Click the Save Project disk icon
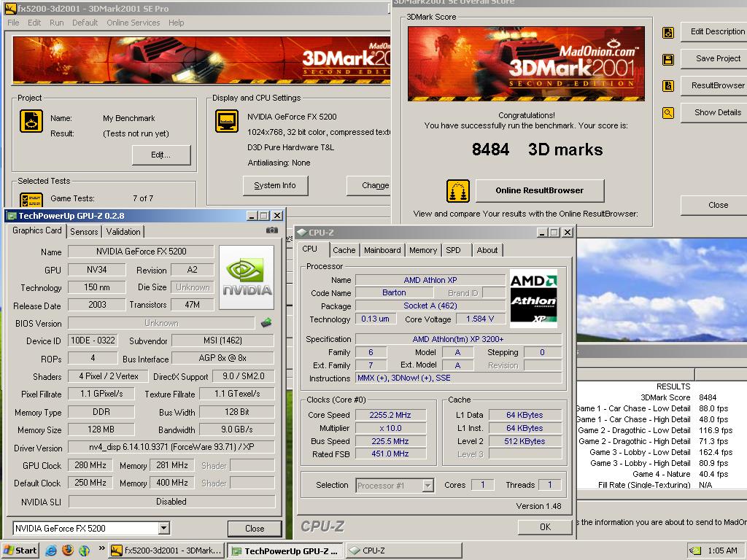The image size is (747, 560). [x=668, y=60]
